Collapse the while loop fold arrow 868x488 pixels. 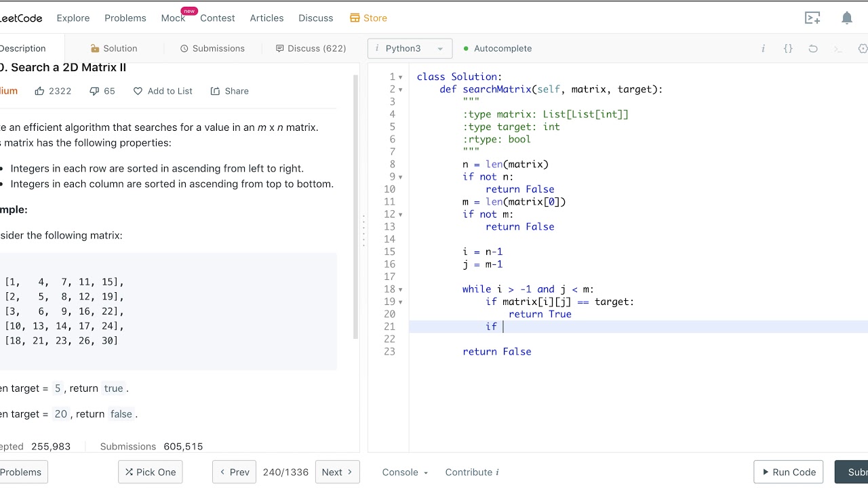coord(401,289)
